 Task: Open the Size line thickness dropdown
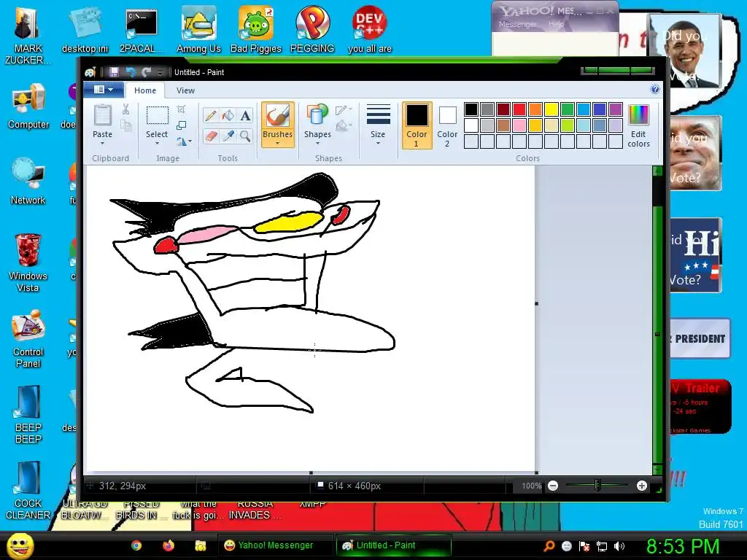tap(379, 125)
